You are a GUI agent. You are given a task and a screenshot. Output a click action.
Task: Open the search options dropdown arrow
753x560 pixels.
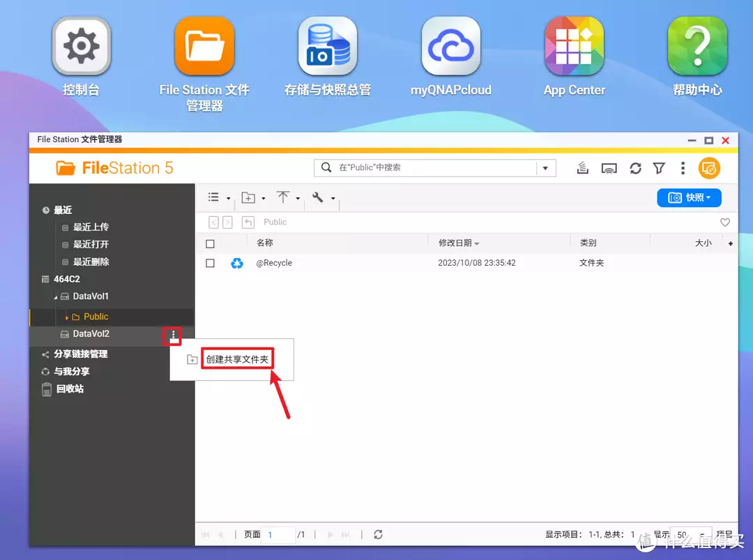click(545, 168)
